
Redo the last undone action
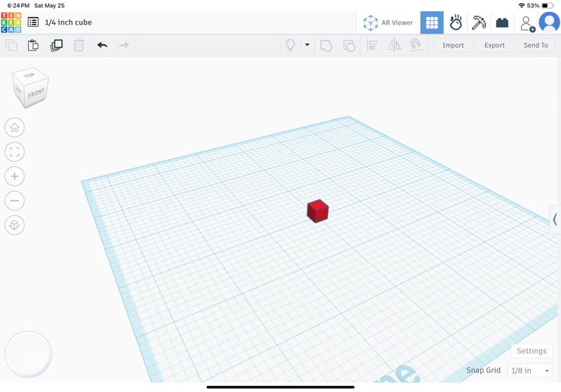point(124,45)
